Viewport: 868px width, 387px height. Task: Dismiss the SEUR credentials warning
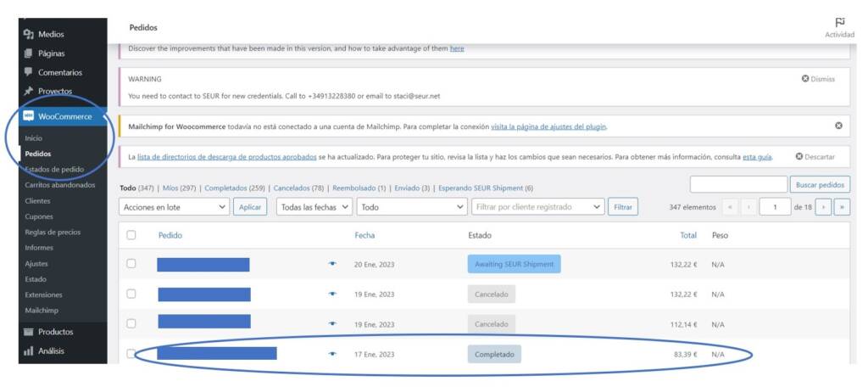tap(818, 79)
